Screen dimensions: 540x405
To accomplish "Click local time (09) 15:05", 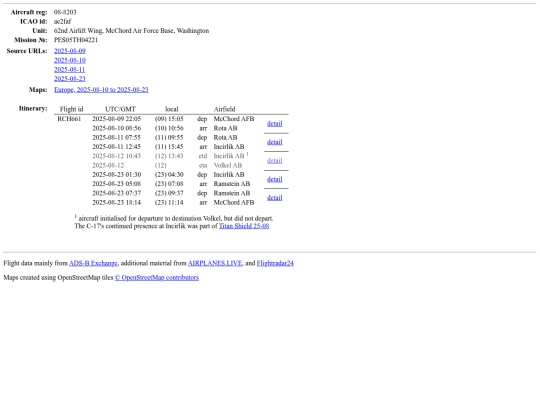I will coord(169,119).
